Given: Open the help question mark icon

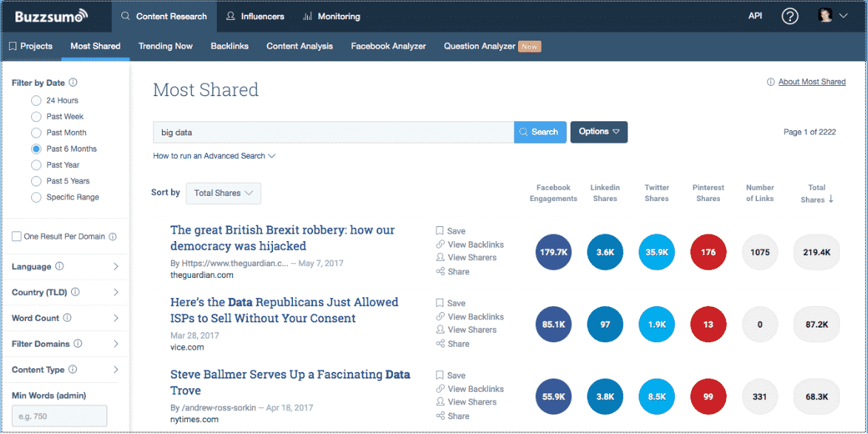Looking at the screenshot, I should tap(790, 16).
